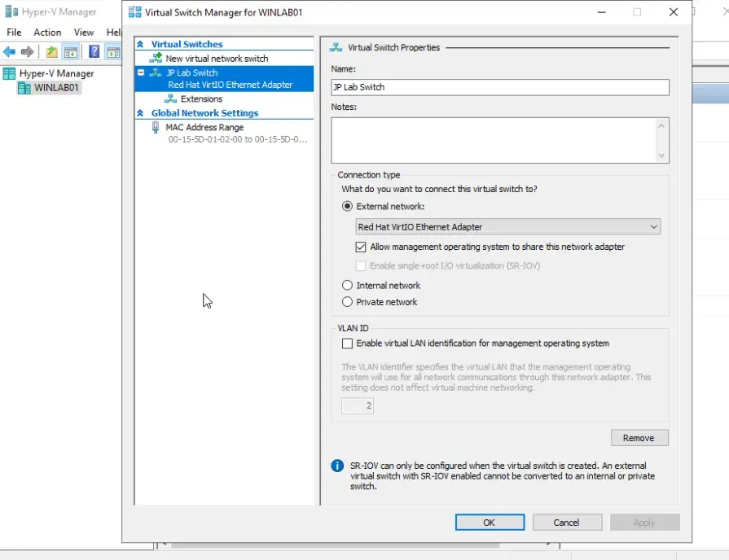The image size is (729, 560).
Task: Open the Red Hat VirtIO Ethernet Adapter dropdown
Action: tap(508, 227)
